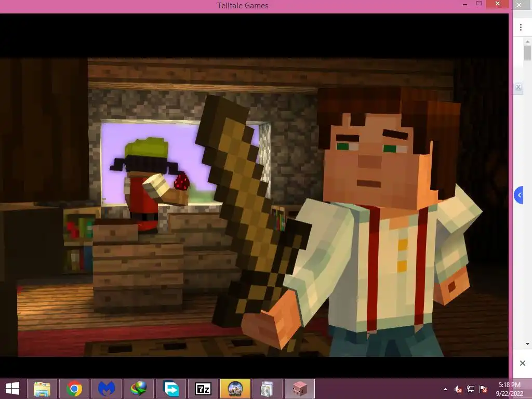The width and height of the screenshot is (532, 399).
Task: Click the side panel scrollbar thumb
Action: tap(527, 53)
